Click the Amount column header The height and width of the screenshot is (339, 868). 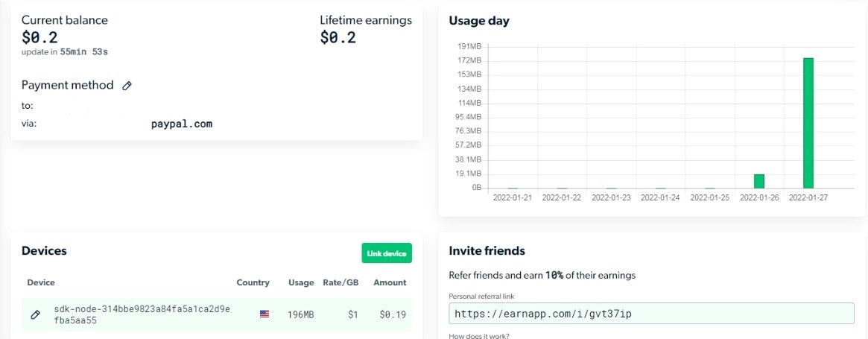(x=390, y=282)
